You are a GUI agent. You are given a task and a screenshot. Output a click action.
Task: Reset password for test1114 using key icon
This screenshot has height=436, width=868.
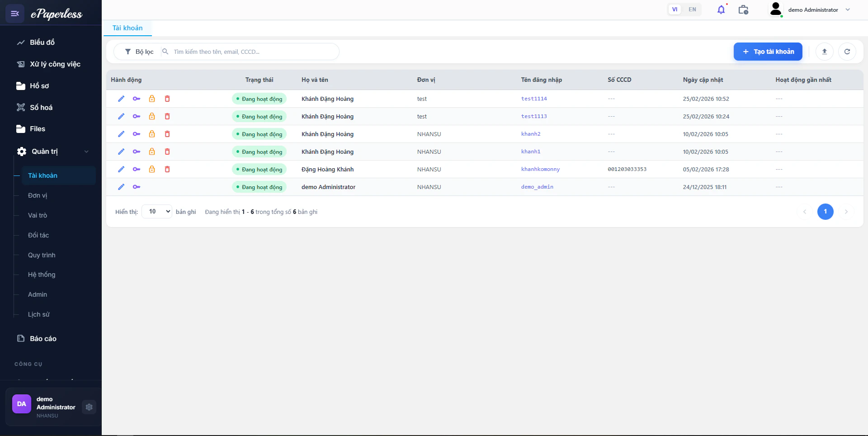(x=137, y=99)
